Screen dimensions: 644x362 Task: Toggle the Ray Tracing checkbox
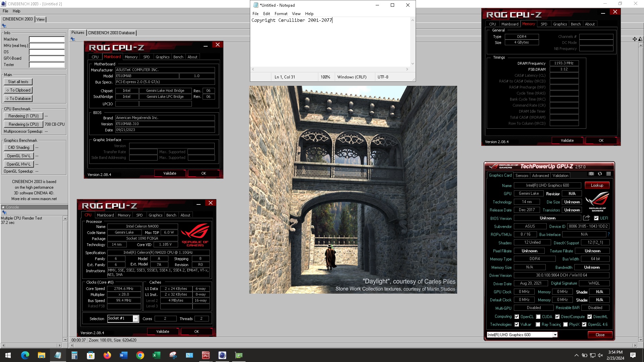(538, 324)
